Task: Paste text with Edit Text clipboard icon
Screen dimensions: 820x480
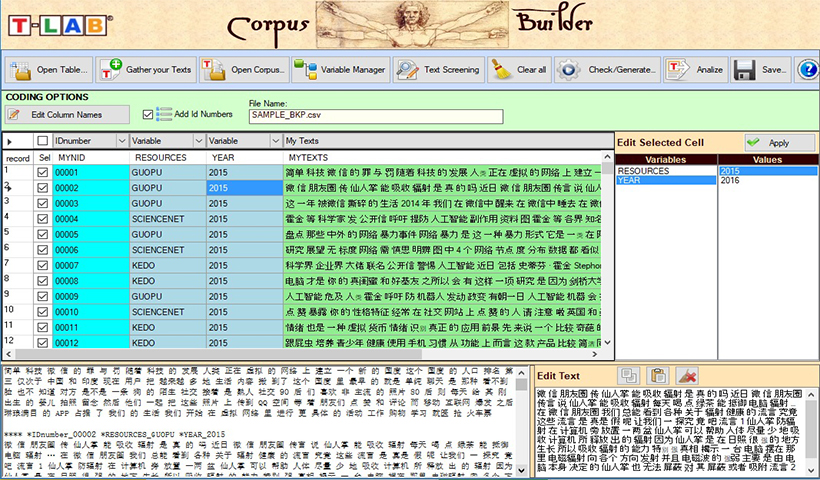Action: point(658,375)
